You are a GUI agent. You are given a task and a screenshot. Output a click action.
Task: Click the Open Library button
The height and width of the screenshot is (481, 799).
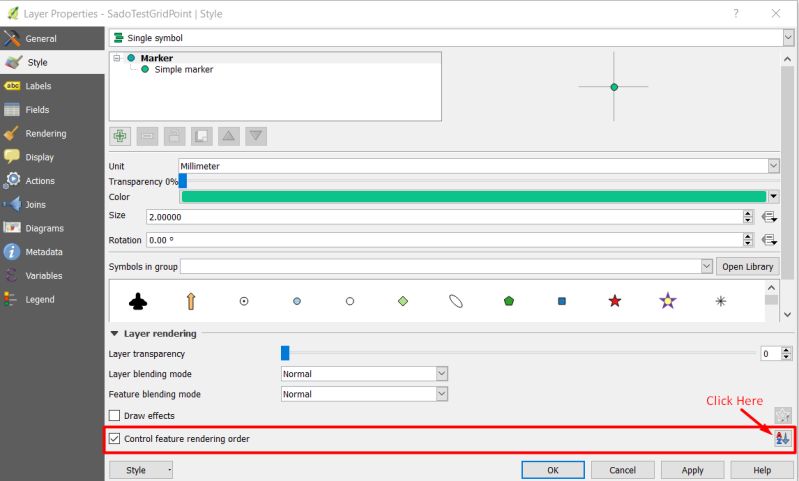pyautogui.click(x=748, y=266)
